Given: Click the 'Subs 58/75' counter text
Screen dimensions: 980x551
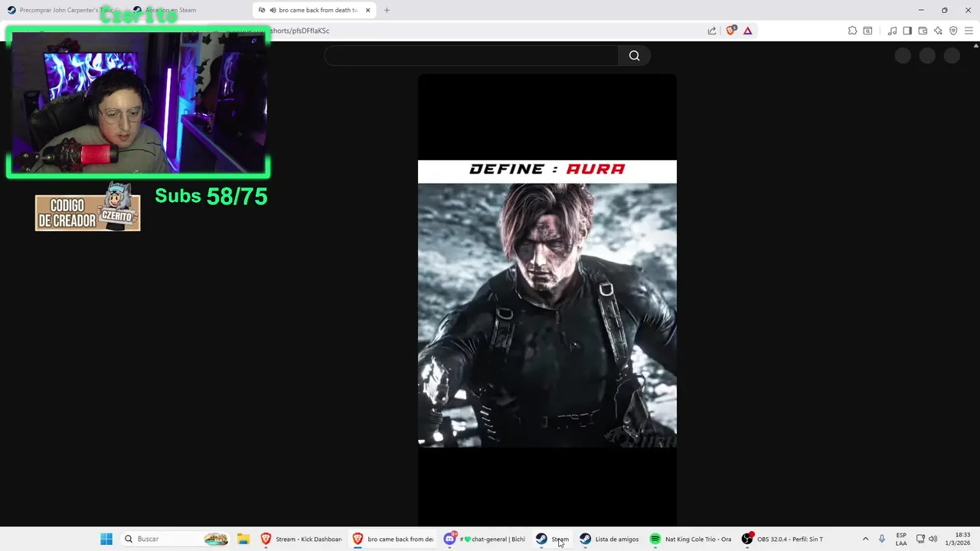Looking at the screenshot, I should coord(211,197).
